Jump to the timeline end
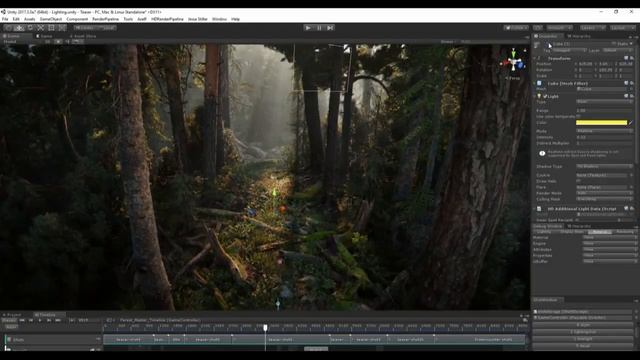This screenshot has width=640, height=360. pos(58,320)
